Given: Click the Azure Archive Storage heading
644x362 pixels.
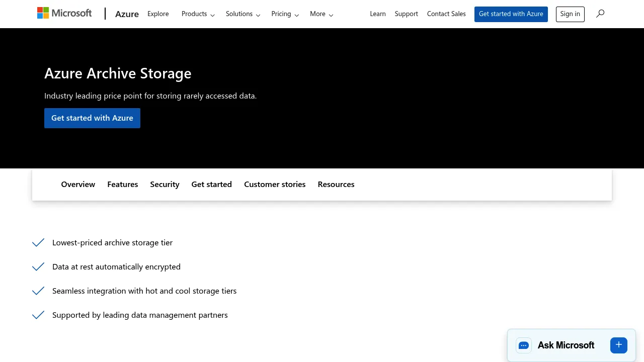Looking at the screenshot, I should pyautogui.click(x=118, y=73).
